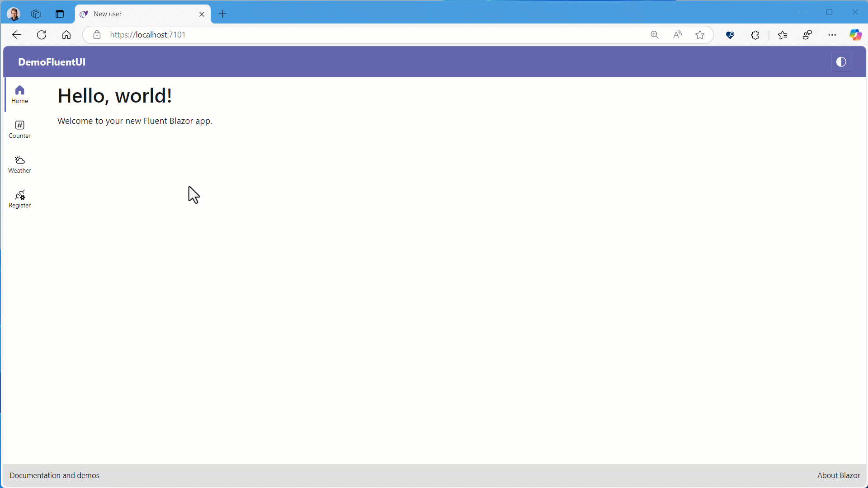Toggle browser reading view mode
This screenshot has height=488, width=868.
point(677,34)
